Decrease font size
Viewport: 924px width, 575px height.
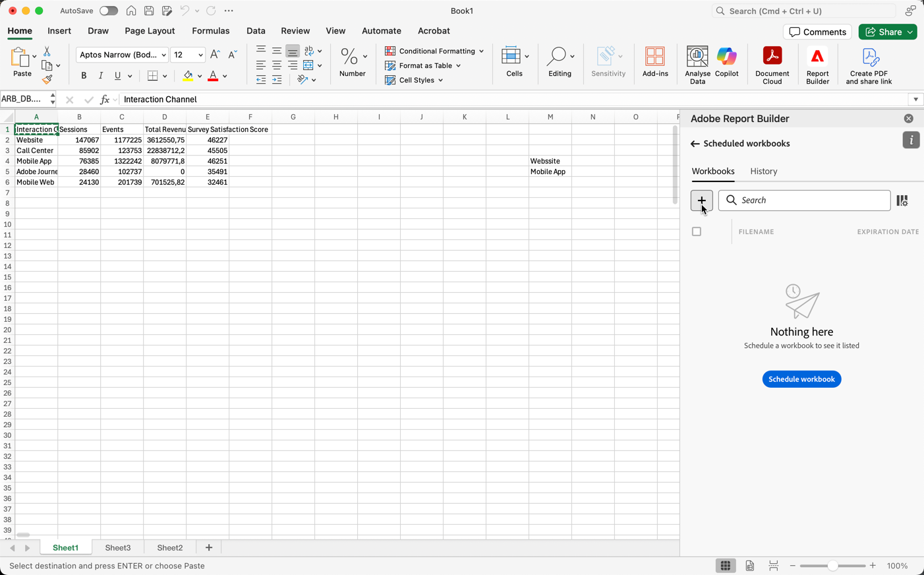[x=232, y=55]
